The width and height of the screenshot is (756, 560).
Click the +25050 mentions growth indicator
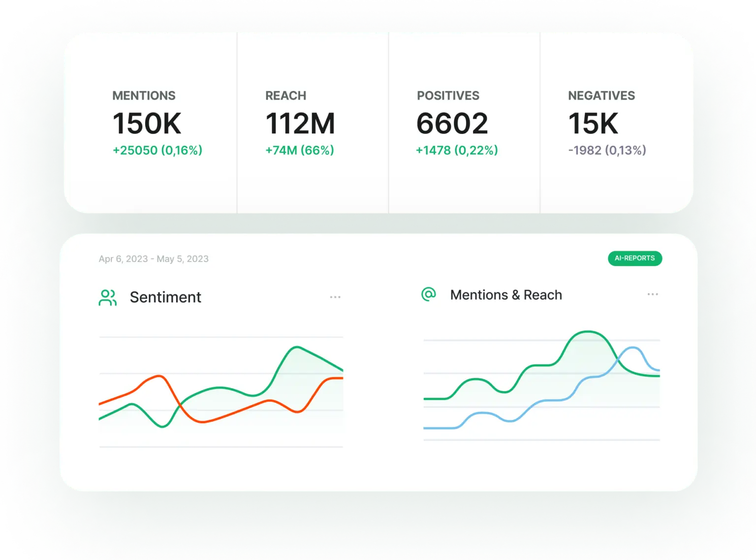point(157,150)
